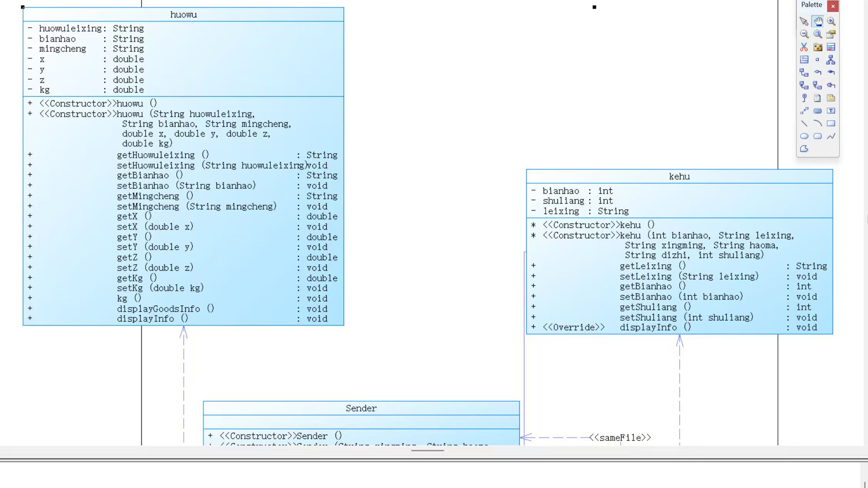The width and height of the screenshot is (868, 488).
Task: Click the <<sameFile>> dependency label
Action: pyautogui.click(x=620, y=438)
